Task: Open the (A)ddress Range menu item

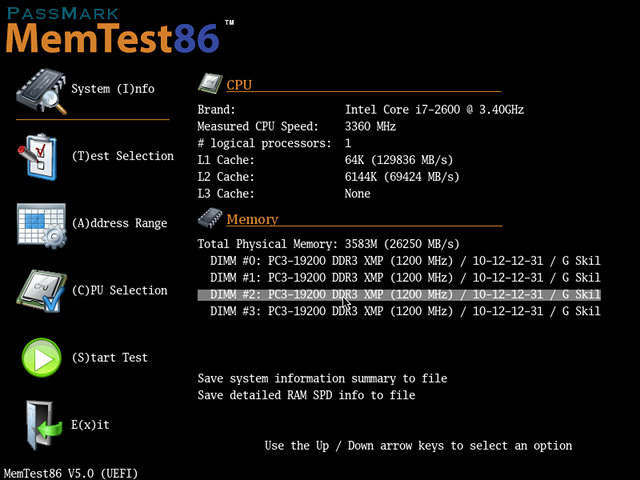Action: (119, 223)
